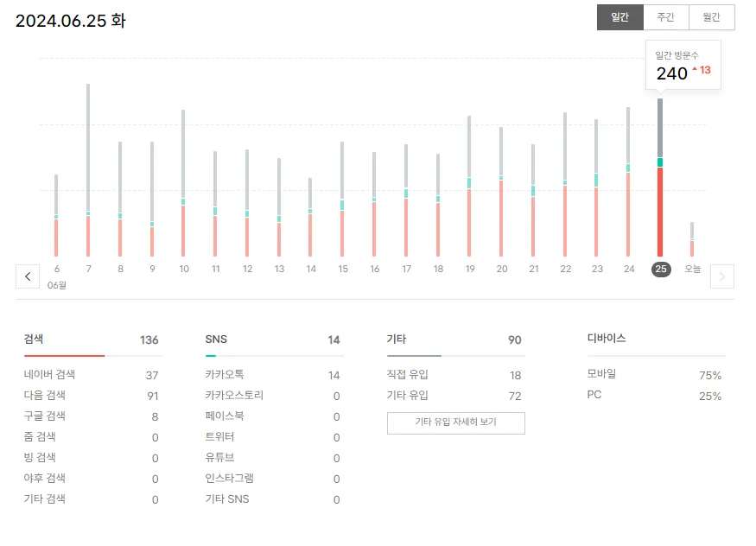Click the 디바이스 section header
This screenshot has width=756, height=546.
tap(607, 339)
